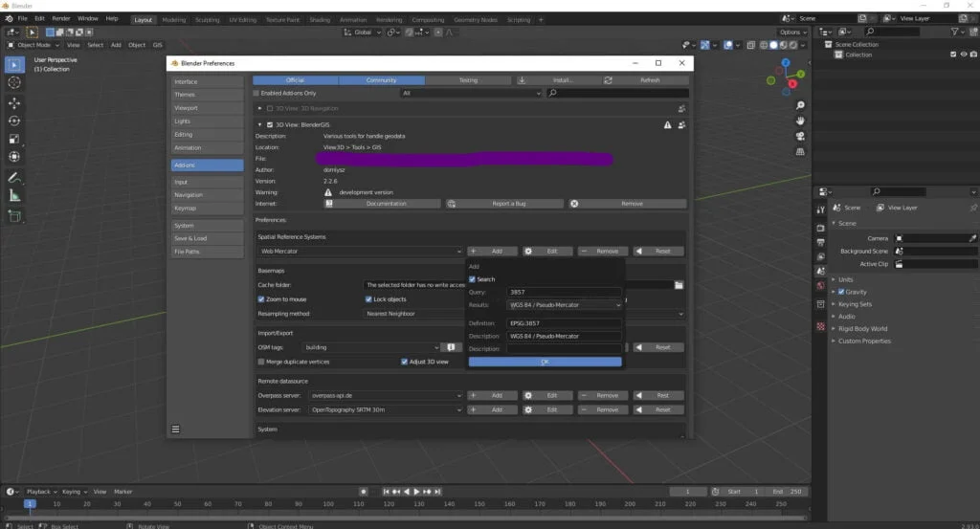This screenshot has width=980, height=529.
Task: Select the Move tool
Action: 14,102
